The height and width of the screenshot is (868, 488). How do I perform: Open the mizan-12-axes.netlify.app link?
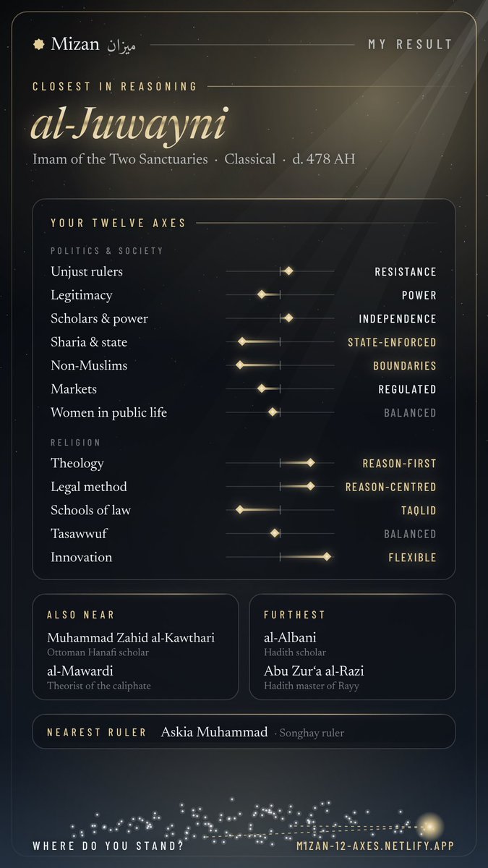pos(375,846)
